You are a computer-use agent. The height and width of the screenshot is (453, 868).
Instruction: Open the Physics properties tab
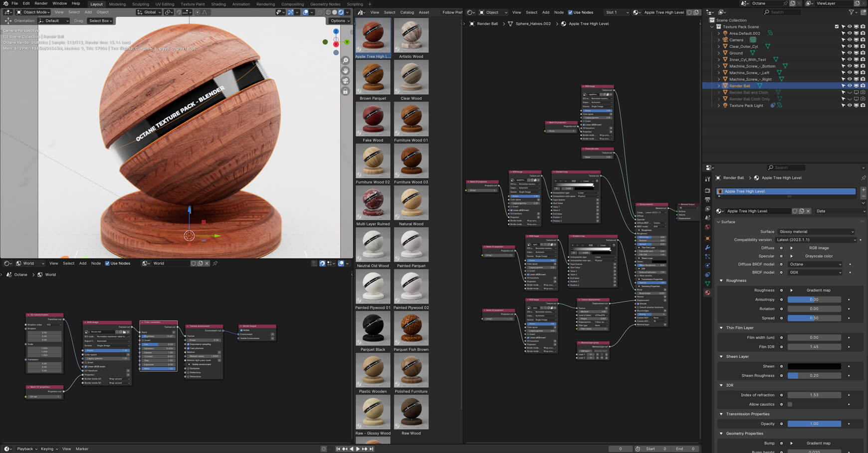(707, 266)
